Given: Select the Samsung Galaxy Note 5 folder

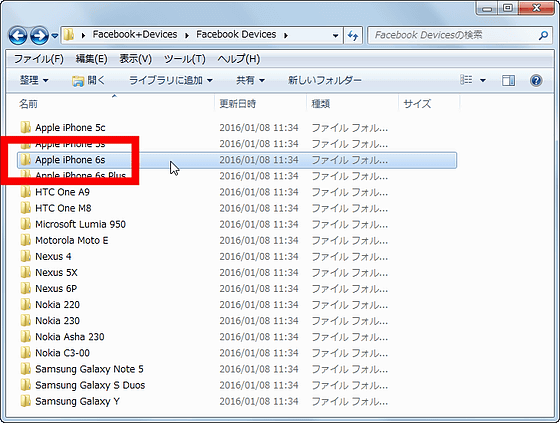Looking at the screenshot, I should pos(89,369).
